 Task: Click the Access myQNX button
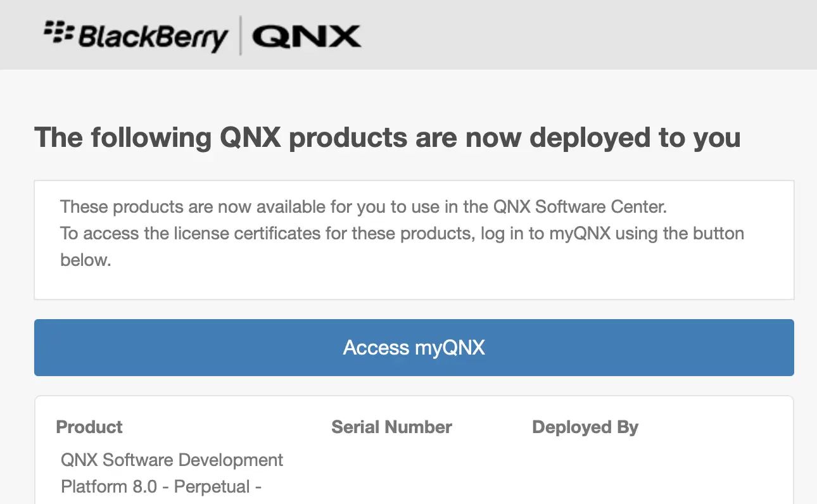(x=414, y=348)
